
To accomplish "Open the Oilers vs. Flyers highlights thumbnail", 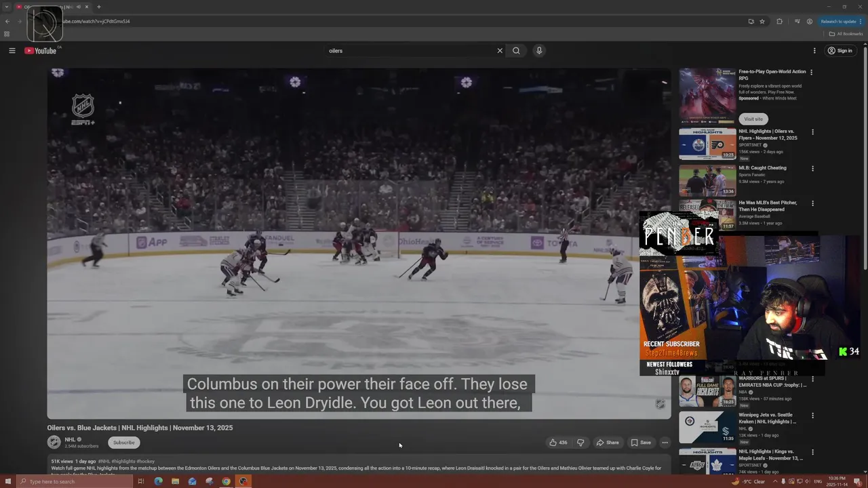I will click(x=707, y=144).
